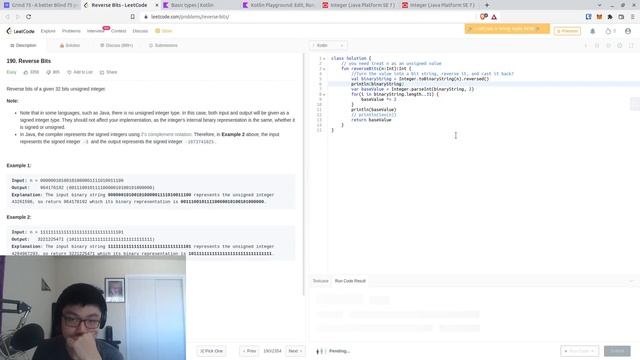Open the Explore menu in LeetCode navbar
Screen dimensions: 640x360
click(x=48, y=31)
